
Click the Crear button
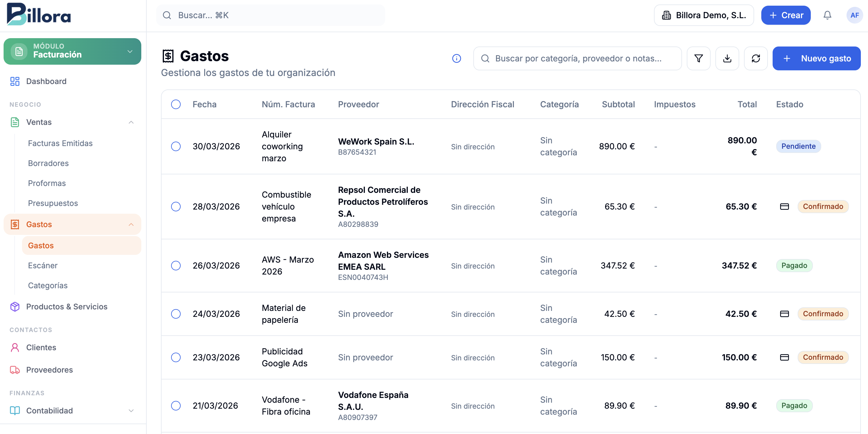(x=785, y=15)
